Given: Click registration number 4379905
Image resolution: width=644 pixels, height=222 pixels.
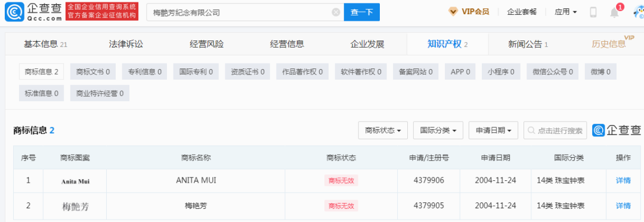Looking at the screenshot, I should tap(429, 205).
